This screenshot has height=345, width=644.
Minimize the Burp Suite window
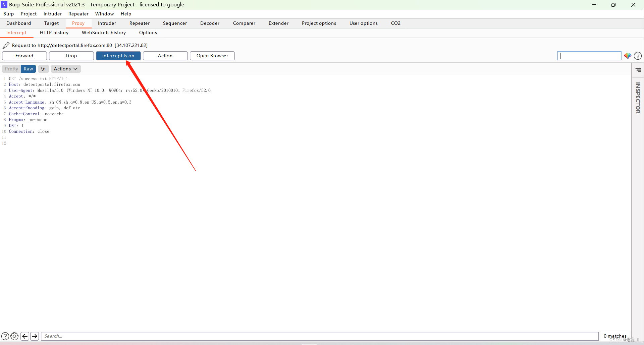[594, 5]
